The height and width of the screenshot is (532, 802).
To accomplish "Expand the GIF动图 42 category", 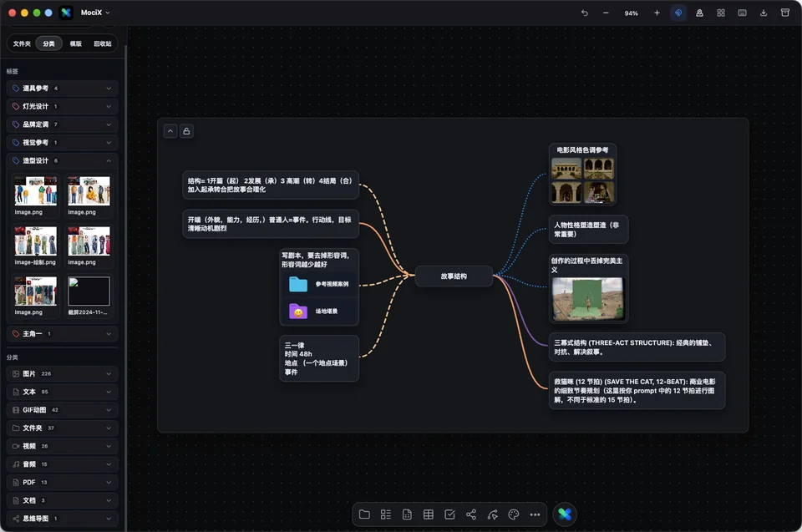I will (x=63, y=410).
